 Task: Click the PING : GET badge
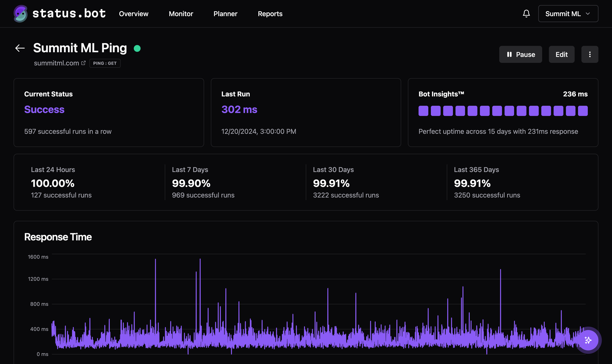(105, 63)
